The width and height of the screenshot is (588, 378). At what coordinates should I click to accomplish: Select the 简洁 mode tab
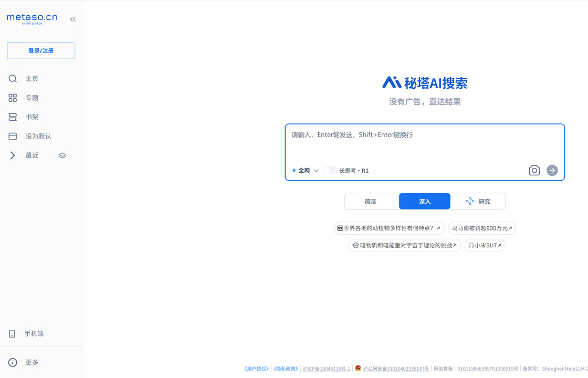tap(372, 202)
